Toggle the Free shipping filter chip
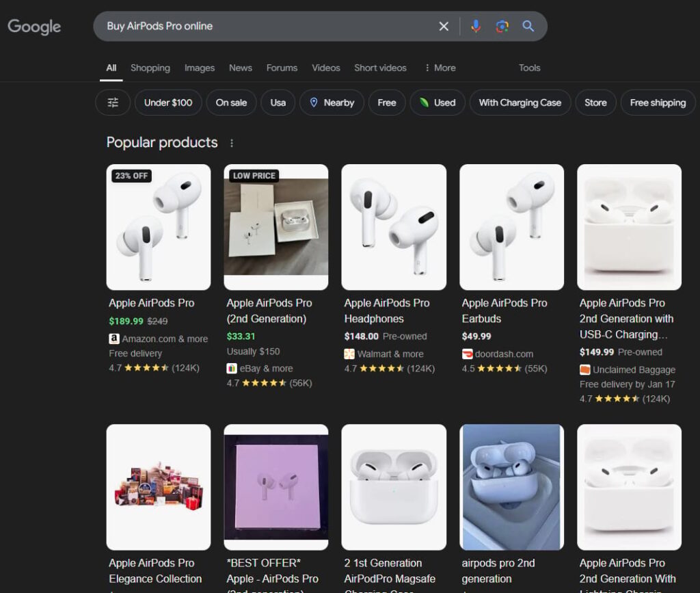The width and height of the screenshot is (700, 593). point(658,103)
